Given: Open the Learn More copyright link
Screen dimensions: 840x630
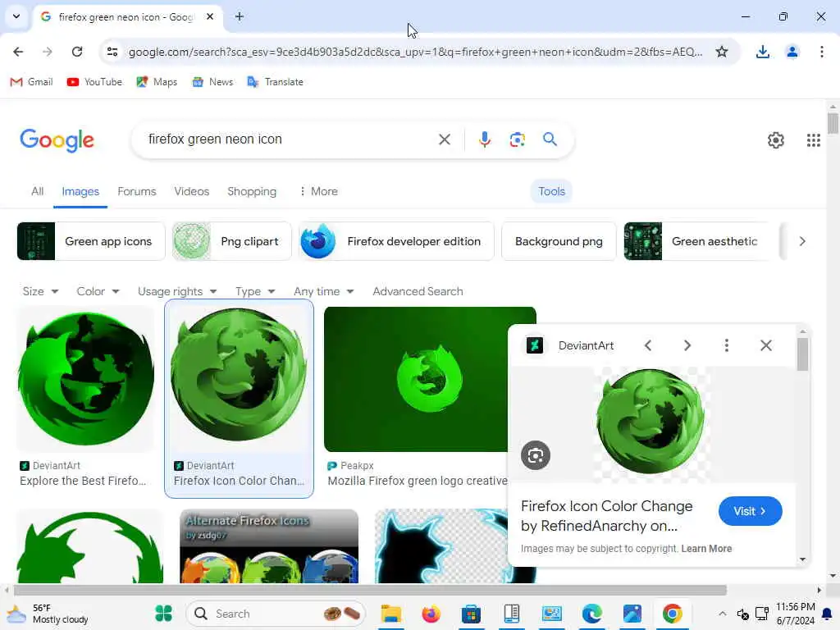Looking at the screenshot, I should 706,549.
